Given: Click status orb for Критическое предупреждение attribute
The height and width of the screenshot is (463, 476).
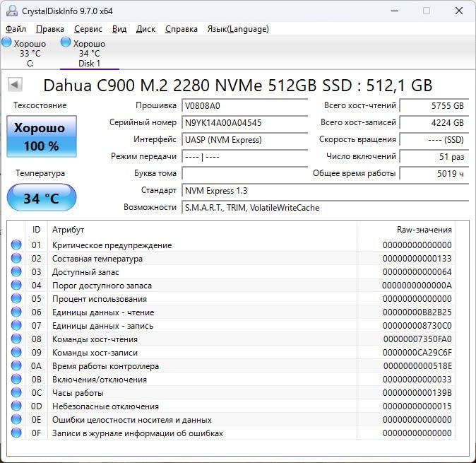Looking at the screenshot, I should tap(16, 245).
